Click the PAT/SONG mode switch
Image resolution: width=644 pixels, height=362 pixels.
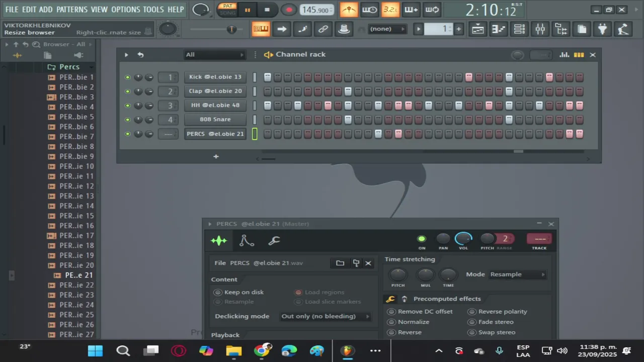pyautogui.click(x=228, y=10)
